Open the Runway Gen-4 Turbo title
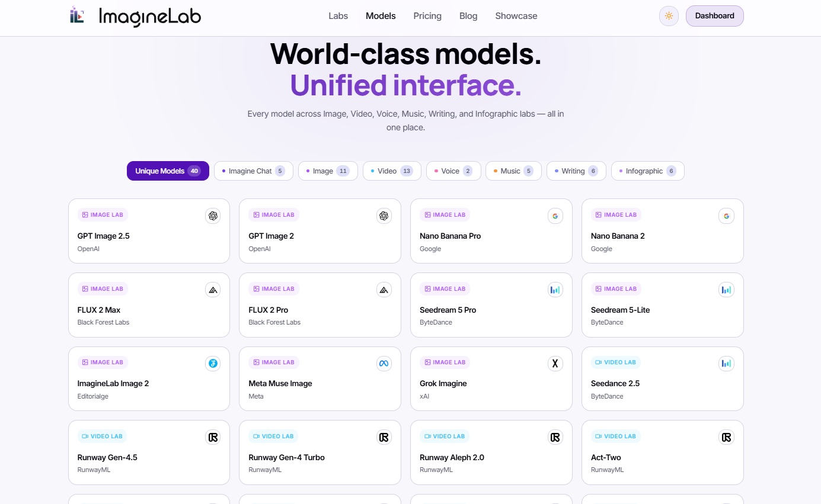 [x=286, y=457]
